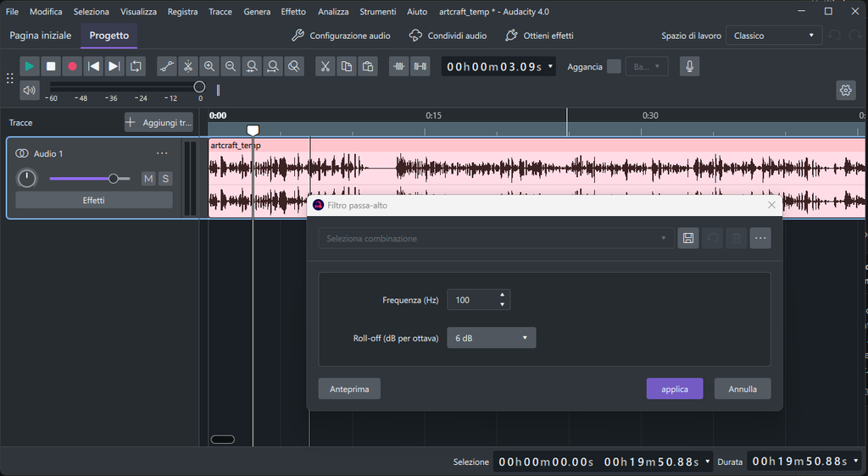Increase Frequenza value with up arrow

tap(502, 295)
